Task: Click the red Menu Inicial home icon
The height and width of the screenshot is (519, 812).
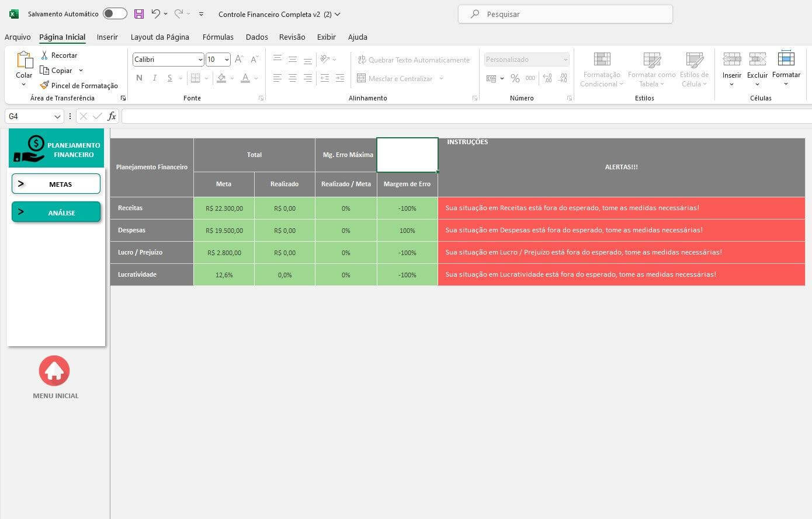Action: pos(54,371)
